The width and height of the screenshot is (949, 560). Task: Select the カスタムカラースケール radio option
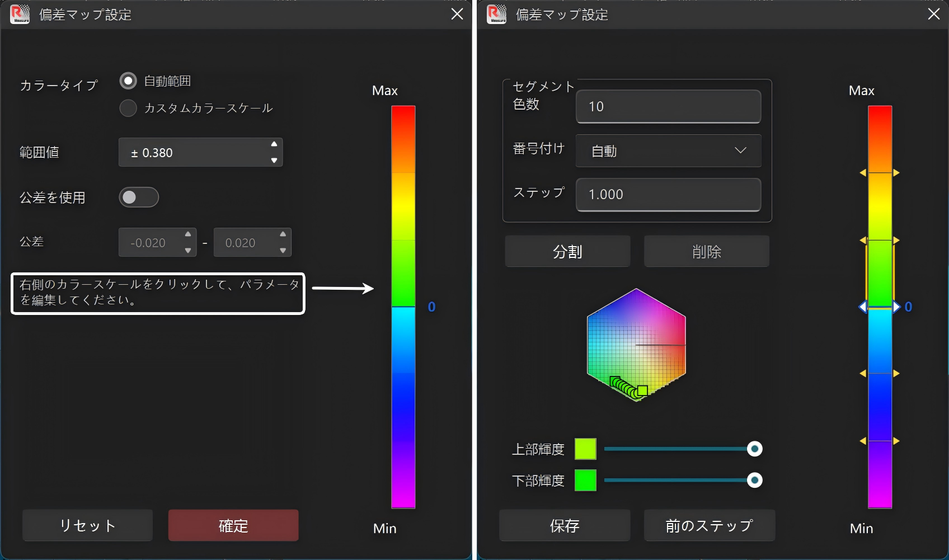[128, 108]
